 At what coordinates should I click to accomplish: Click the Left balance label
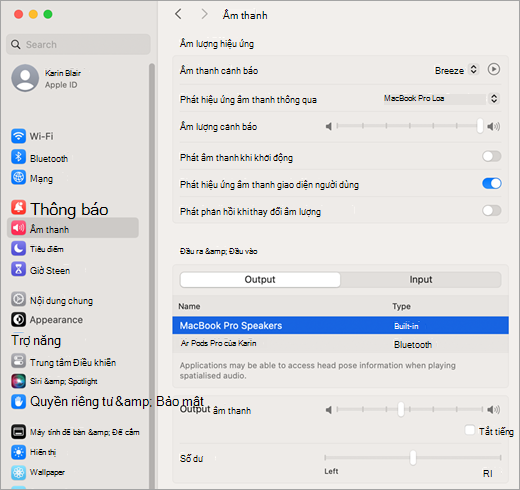coord(331,471)
